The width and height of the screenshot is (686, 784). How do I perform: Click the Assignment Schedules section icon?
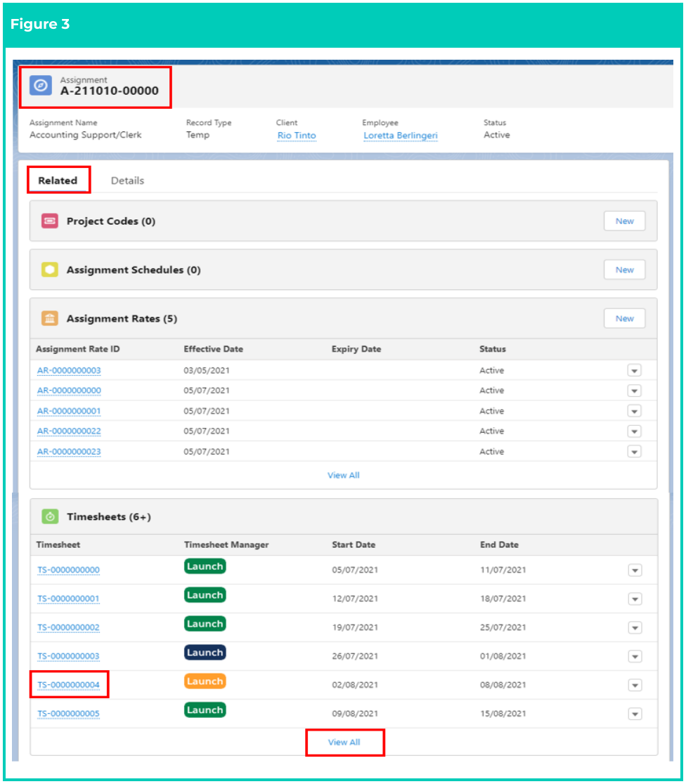49,270
